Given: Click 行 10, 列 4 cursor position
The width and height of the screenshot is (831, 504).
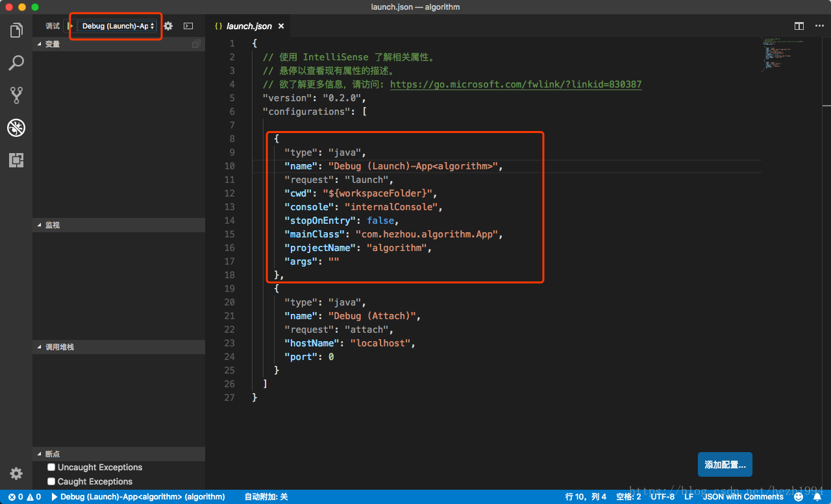Looking at the screenshot, I should 586,497.
